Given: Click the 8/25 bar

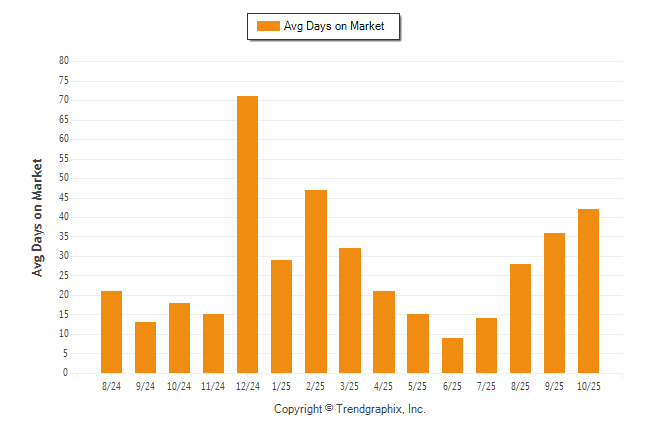Looking at the screenshot, I should (519, 318).
